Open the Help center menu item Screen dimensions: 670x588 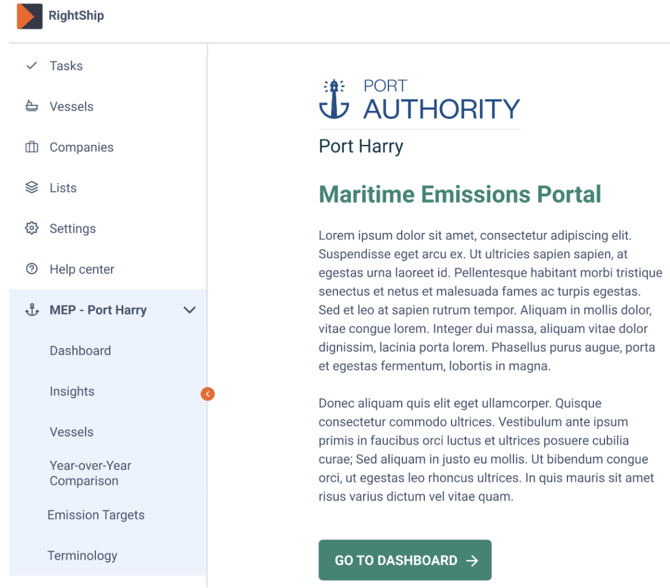click(82, 269)
